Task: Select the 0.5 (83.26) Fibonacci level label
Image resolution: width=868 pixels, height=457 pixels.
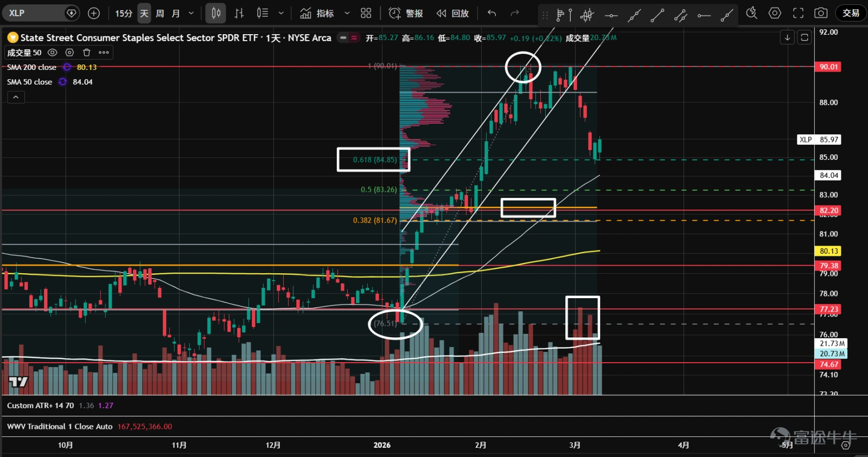Action: 379,189
